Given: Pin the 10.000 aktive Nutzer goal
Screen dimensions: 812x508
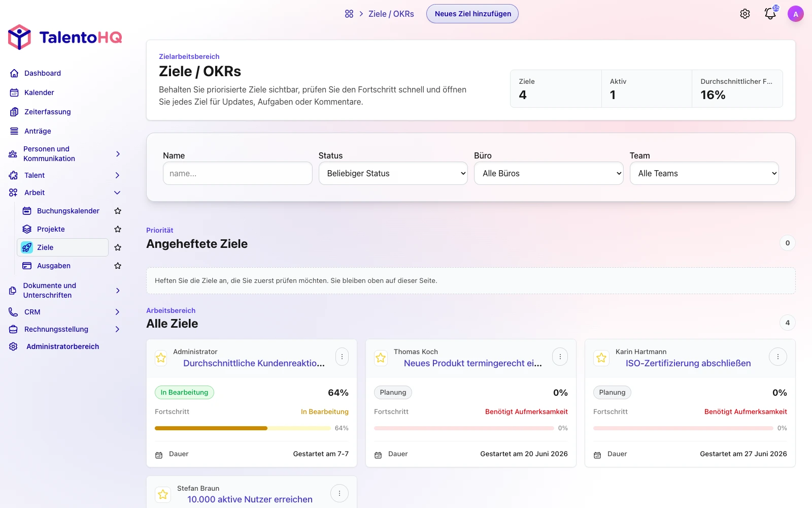Looking at the screenshot, I should 163,494.
